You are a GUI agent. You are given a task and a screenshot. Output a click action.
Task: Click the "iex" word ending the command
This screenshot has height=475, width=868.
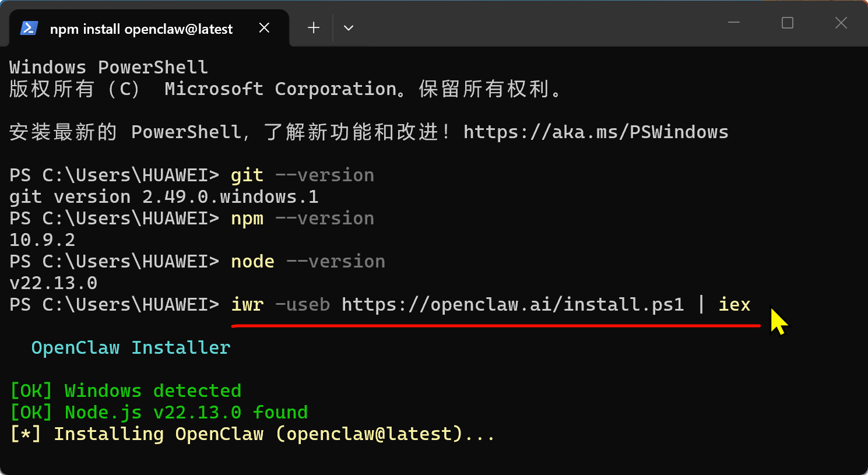pos(734,305)
